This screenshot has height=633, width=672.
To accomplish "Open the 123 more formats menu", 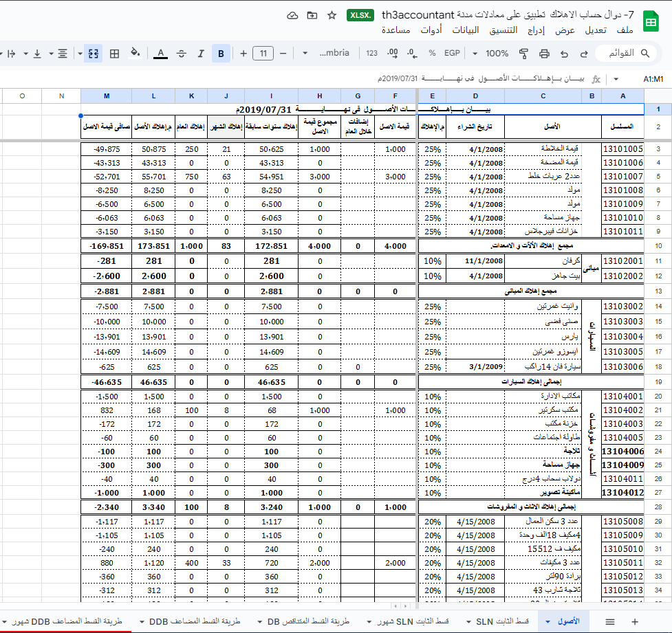I will pos(371,53).
